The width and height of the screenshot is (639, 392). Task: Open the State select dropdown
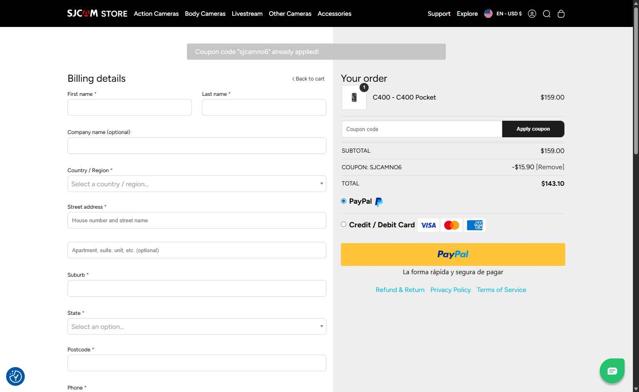click(x=197, y=326)
